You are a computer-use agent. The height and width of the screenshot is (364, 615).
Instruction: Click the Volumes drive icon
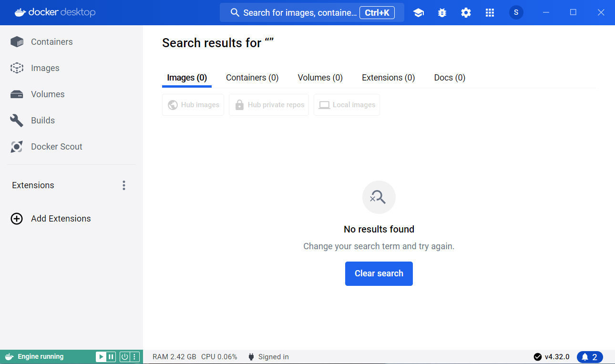tap(17, 94)
